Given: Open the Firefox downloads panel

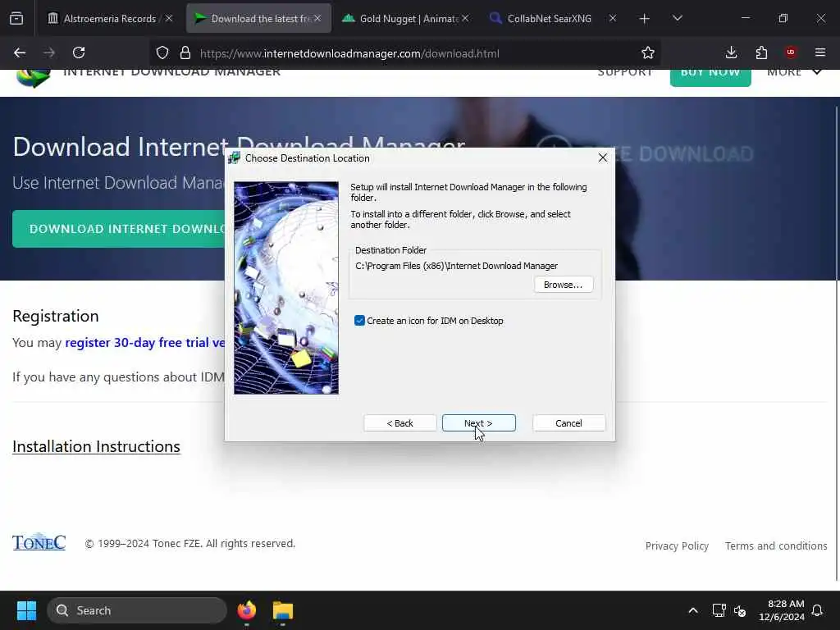Looking at the screenshot, I should pos(731,52).
